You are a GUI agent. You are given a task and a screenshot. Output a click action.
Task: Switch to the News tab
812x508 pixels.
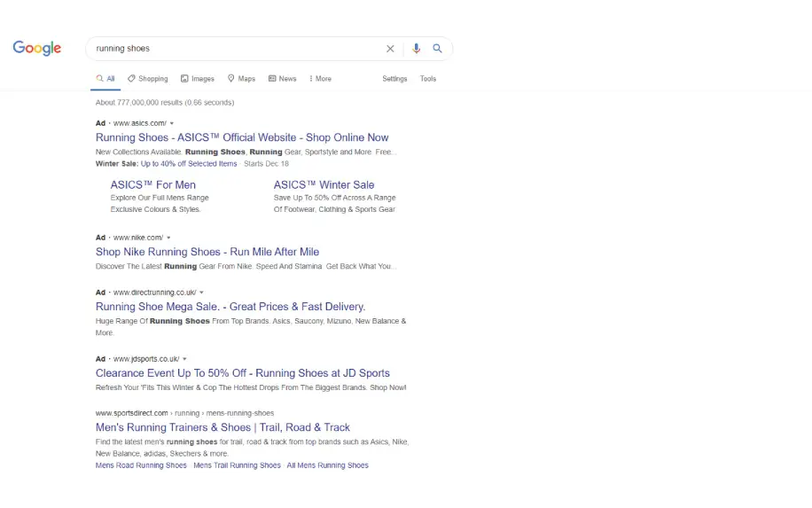[282, 79]
